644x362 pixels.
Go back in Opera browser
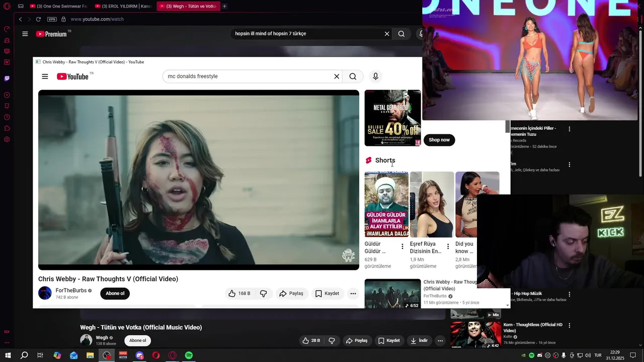coord(20,19)
